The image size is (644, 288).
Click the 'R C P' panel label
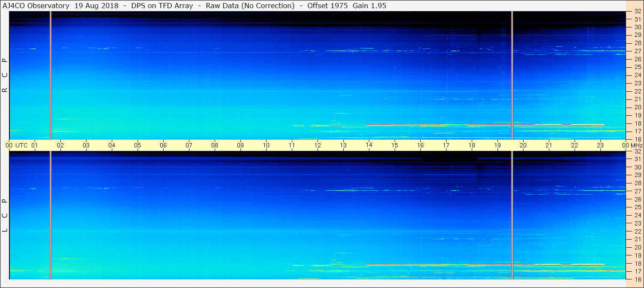tap(5, 75)
